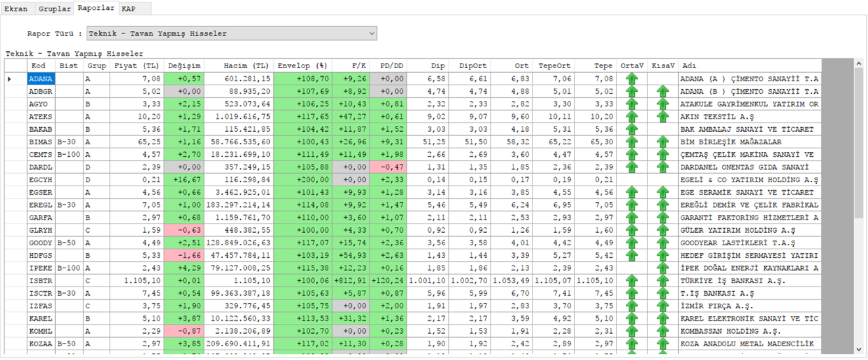Click the -0,87 change cell for KOMHL
This screenshot has width=868, height=360.
[x=184, y=331]
